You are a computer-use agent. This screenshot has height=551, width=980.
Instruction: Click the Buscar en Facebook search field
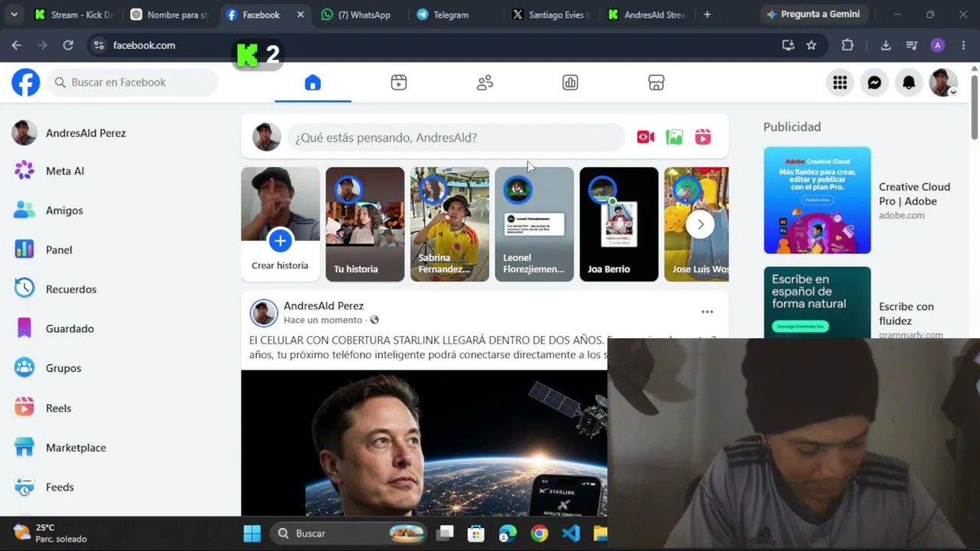132,82
